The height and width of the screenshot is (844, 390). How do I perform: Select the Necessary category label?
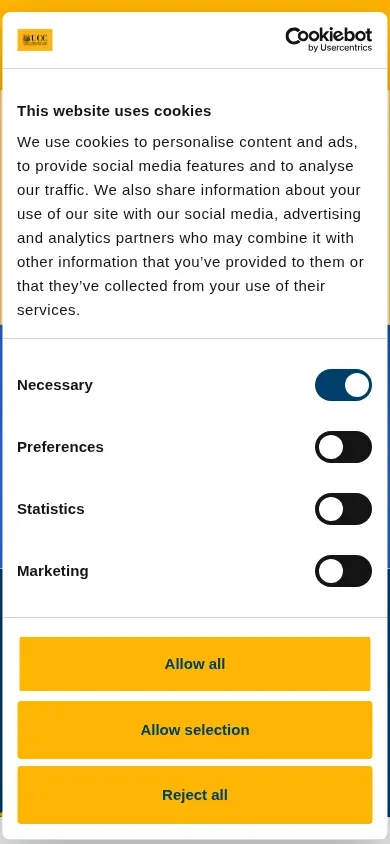click(x=55, y=385)
